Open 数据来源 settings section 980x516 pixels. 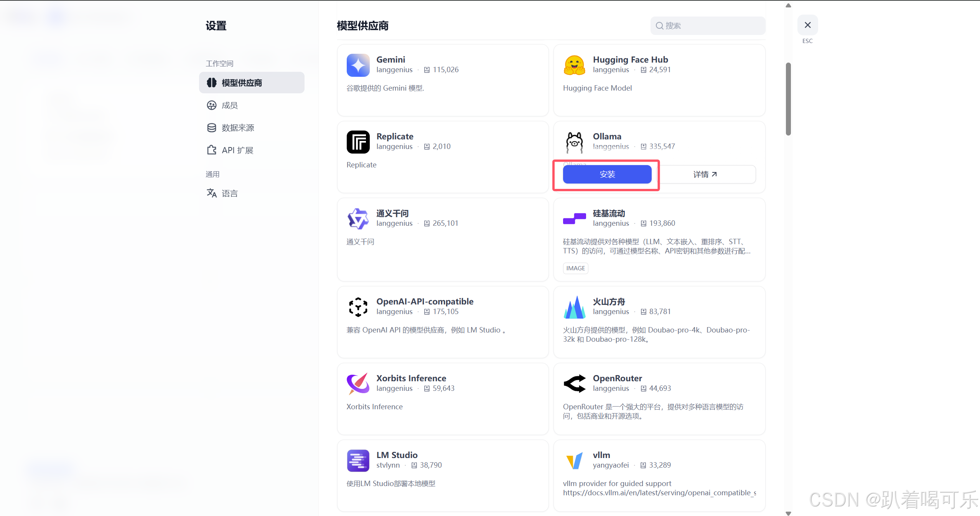pyautogui.click(x=252, y=127)
